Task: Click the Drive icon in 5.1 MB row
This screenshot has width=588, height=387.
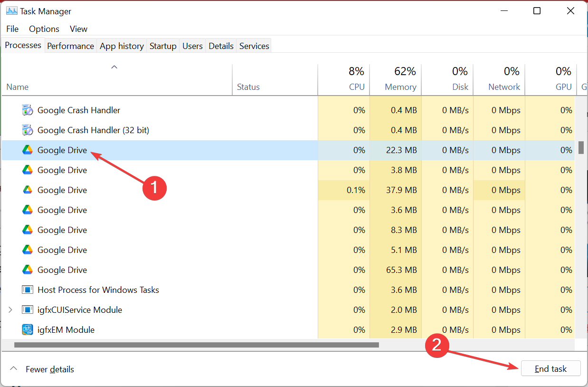Action: 28,250
